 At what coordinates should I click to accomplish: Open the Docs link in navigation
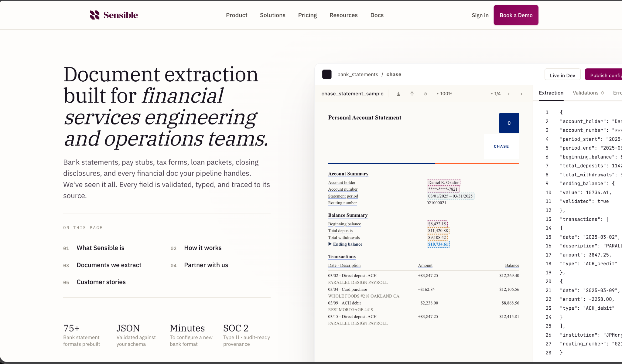[x=377, y=15]
